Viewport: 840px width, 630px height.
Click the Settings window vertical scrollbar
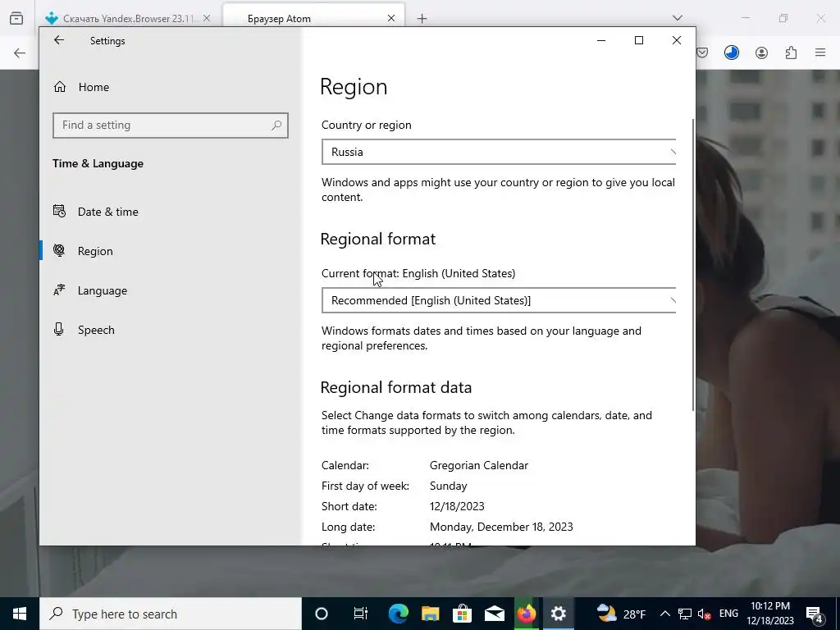pos(693,265)
